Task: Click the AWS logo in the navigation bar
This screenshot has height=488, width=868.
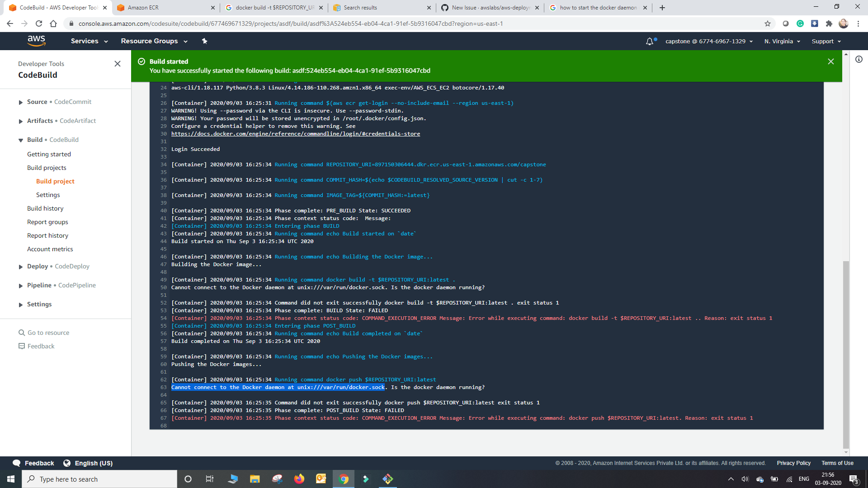Action: (x=37, y=41)
